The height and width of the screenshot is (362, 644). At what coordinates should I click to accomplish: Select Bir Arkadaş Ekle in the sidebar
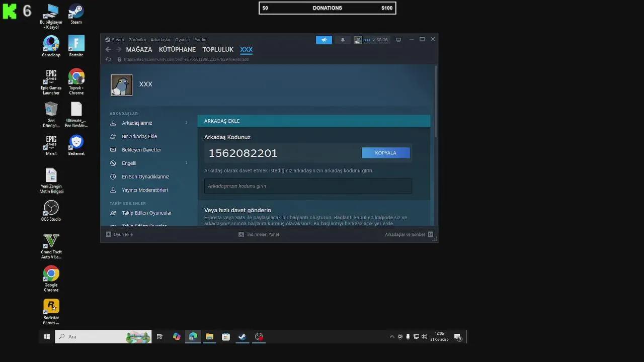[x=139, y=136]
